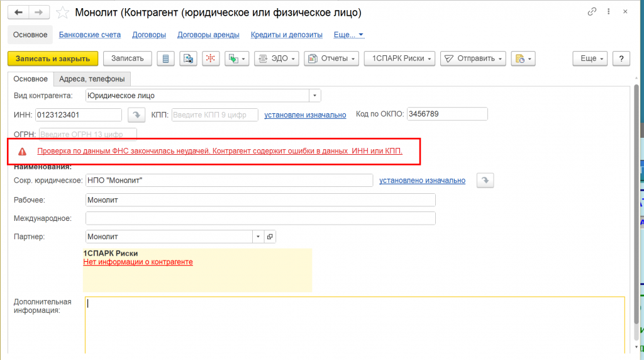This screenshot has height=360, width=644.
Task: Close the Монолит form
Action: [x=625, y=12]
